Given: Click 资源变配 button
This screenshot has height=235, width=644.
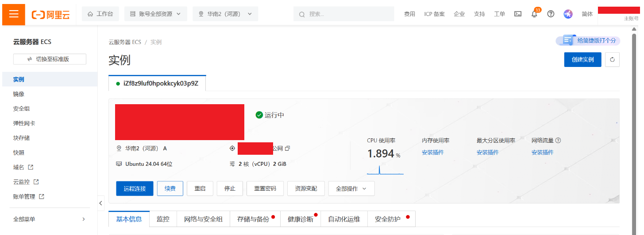Looking at the screenshot, I should 306,188.
